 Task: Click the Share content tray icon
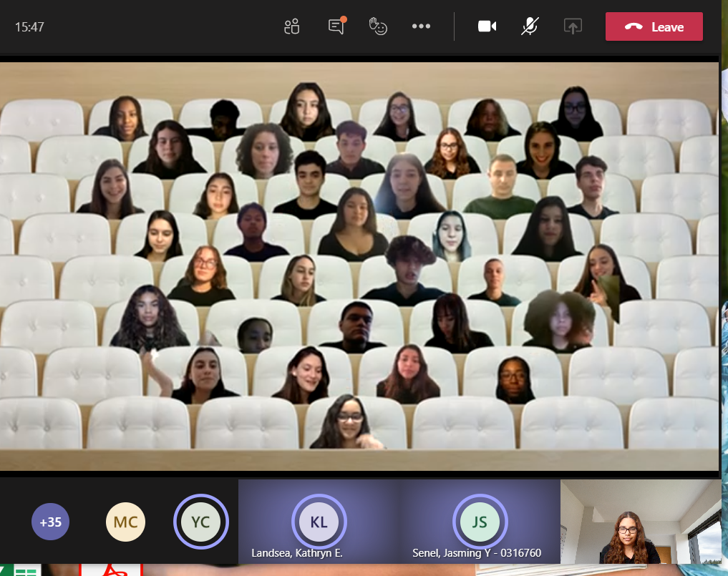click(573, 26)
